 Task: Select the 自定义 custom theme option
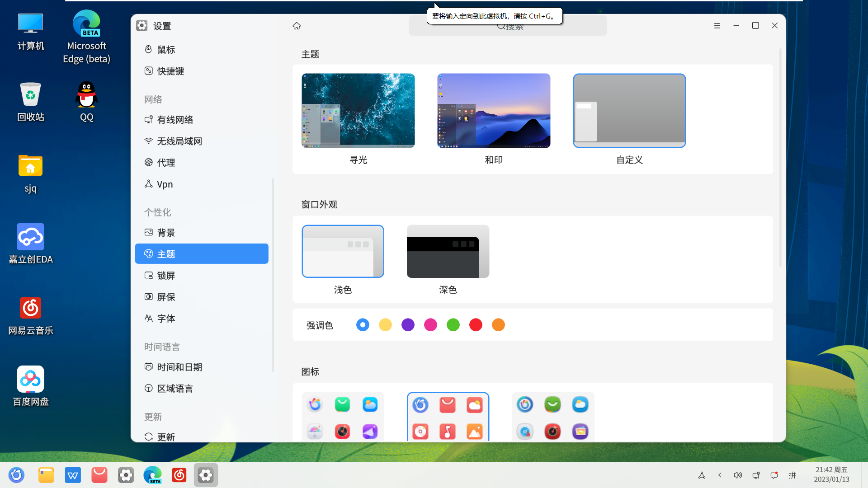[629, 111]
